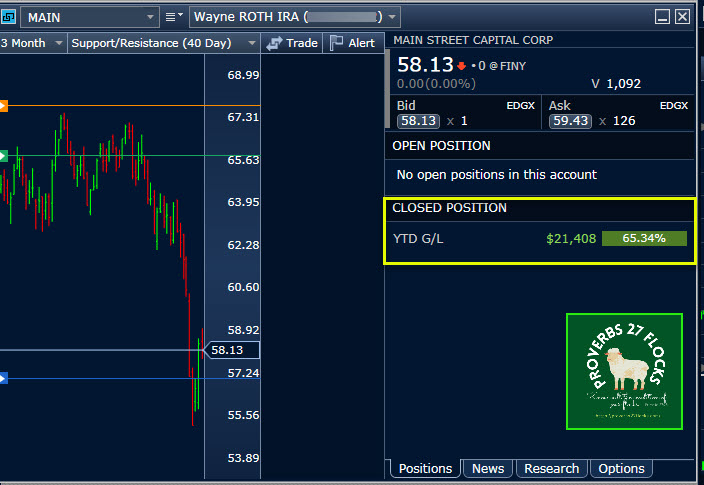Select the orange resistance level marker
This screenshot has height=485, width=704.
[4, 105]
